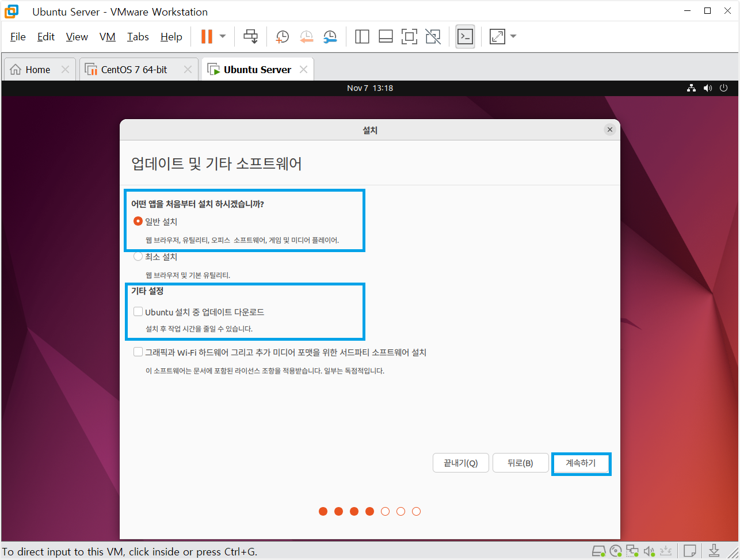Select the Ubuntu Server tab

(x=257, y=70)
